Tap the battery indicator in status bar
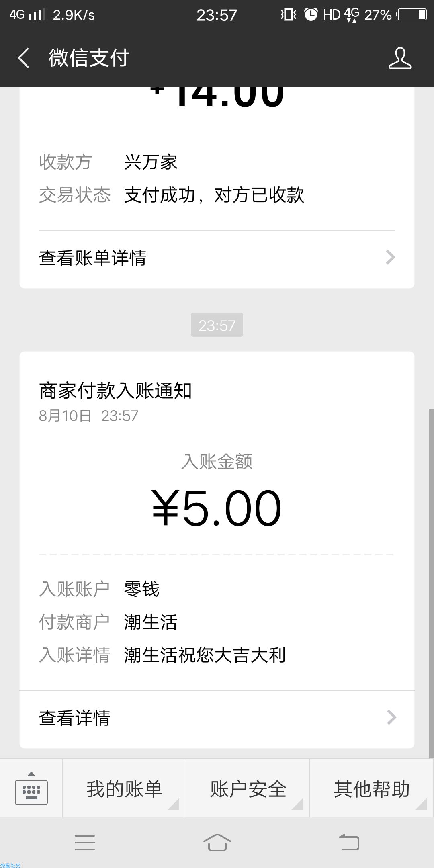 tap(412, 15)
